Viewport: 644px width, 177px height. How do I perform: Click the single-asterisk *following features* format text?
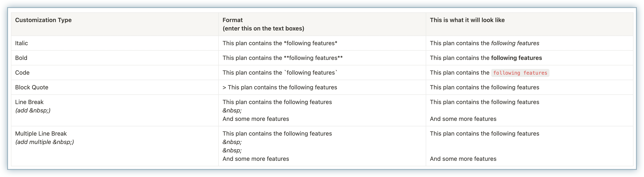click(x=310, y=43)
